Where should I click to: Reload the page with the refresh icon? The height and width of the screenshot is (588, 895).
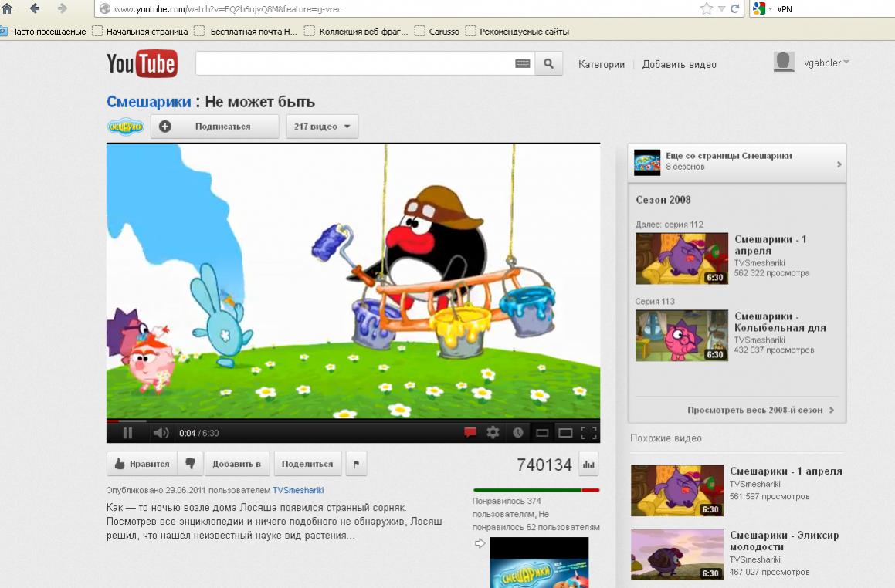point(734,8)
